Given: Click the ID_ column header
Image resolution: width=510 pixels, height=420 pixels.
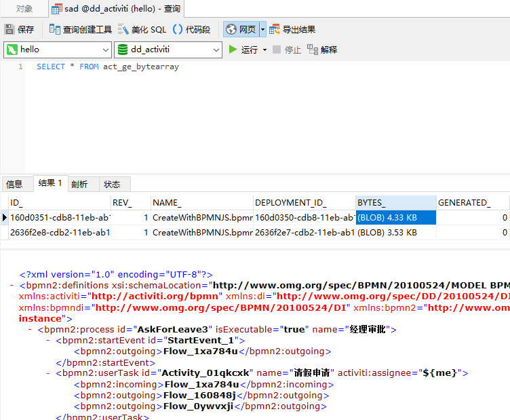Looking at the screenshot, I should point(60,203).
